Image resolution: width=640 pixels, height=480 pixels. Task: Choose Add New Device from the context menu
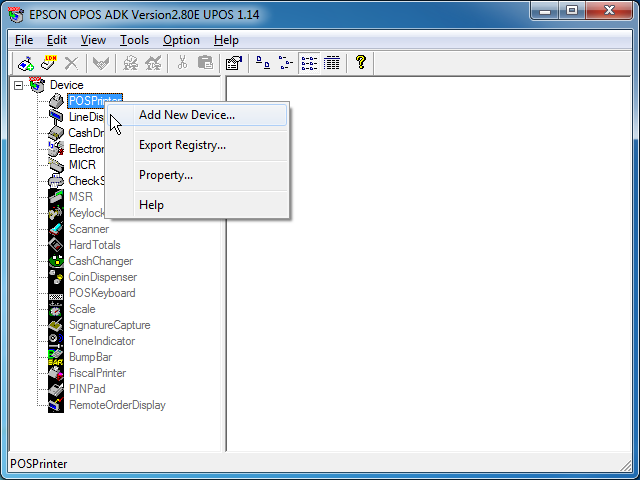[197, 115]
